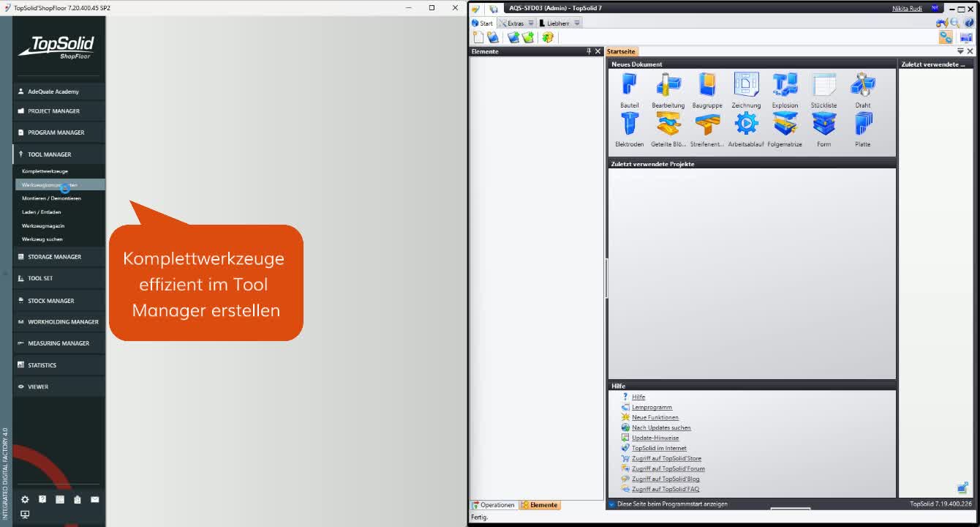
Task: Open the Liebherr tab dropdown arrow
Action: pos(577,23)
